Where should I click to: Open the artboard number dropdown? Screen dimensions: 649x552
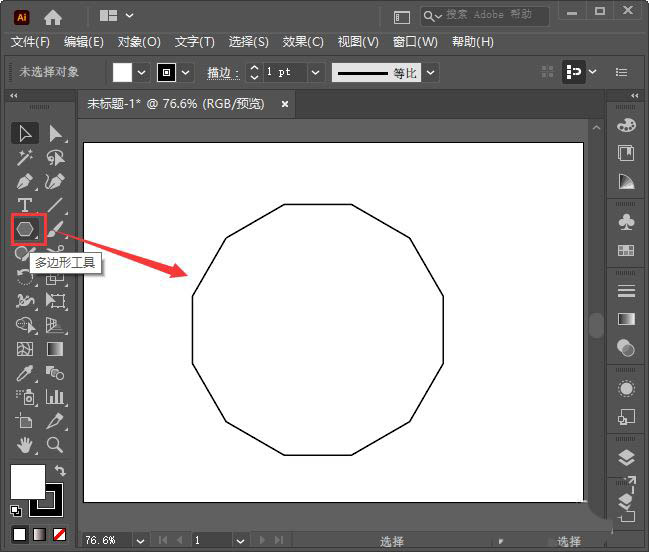pos(240,540)
